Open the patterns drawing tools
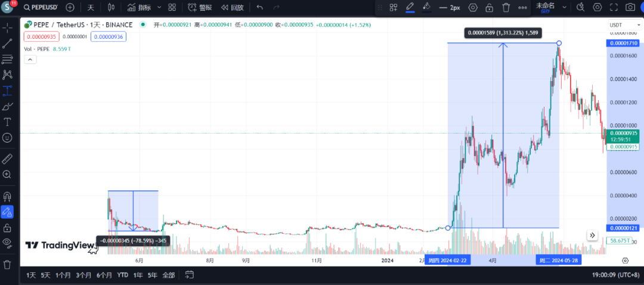The width and height of the screenshot is (644, 285). (7, 75)
